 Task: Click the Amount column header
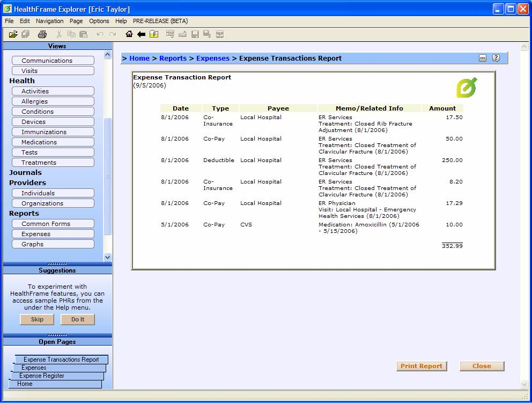coord(442,108)
